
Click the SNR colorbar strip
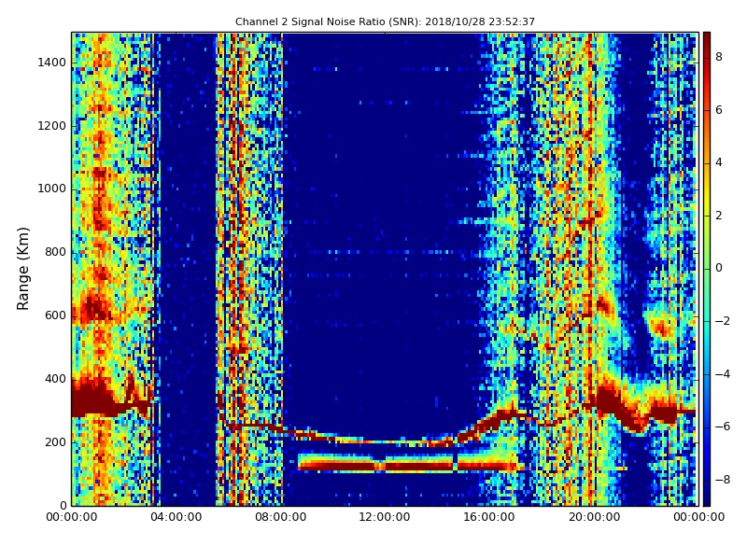pos(707,269)
